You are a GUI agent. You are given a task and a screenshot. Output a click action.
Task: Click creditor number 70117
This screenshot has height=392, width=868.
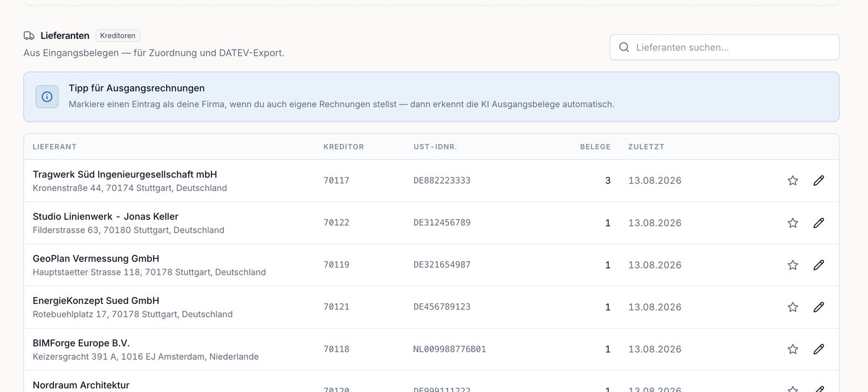point(337,180)
